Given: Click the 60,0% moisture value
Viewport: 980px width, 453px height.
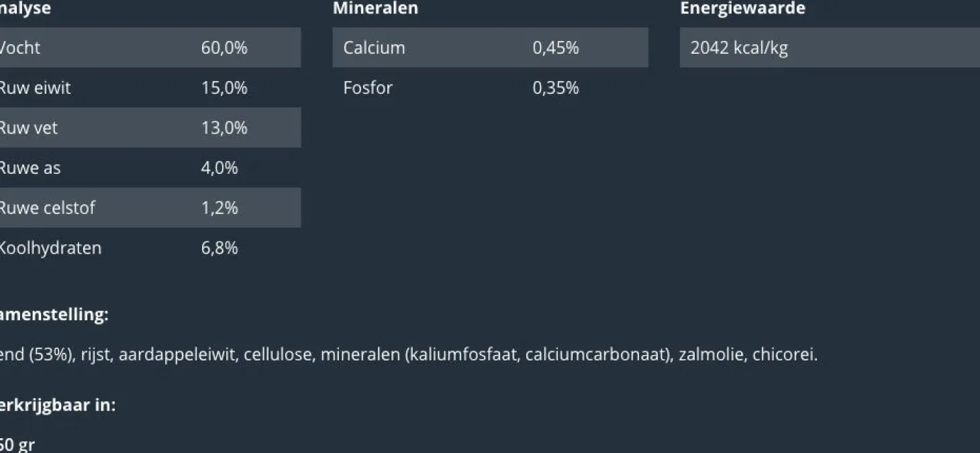Looking at the screenshot, I should click(224, 48).
